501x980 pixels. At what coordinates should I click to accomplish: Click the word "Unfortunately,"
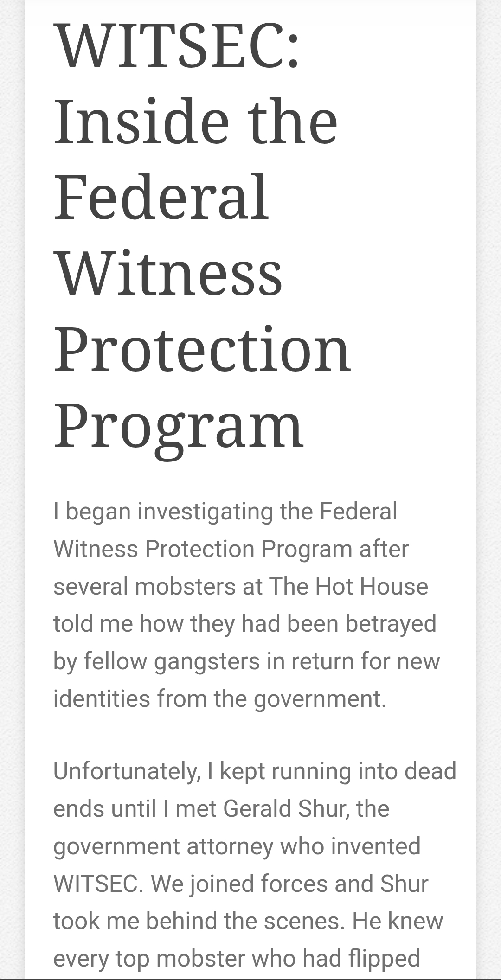click(127, 771)
